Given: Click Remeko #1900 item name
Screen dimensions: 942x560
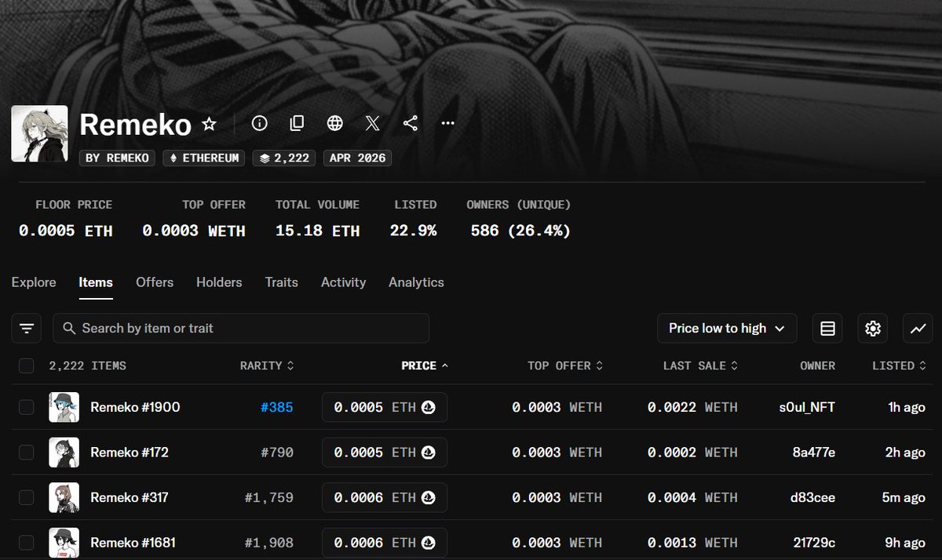Looking at the screenshot, I should (135, 407).
